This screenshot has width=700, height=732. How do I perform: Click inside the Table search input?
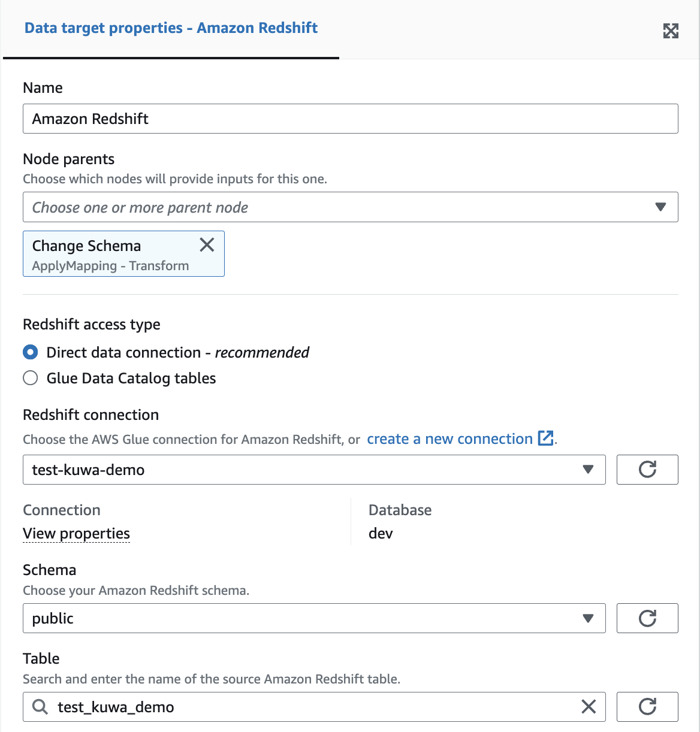tap(240, 707)
